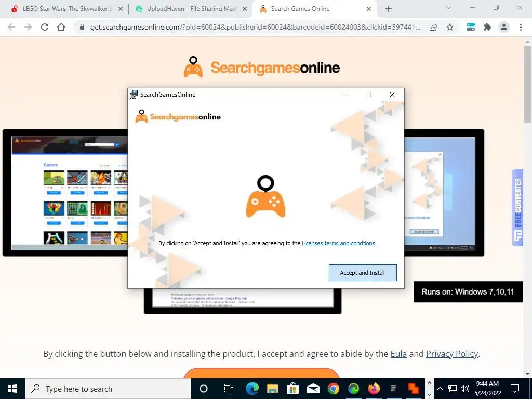This screenshot has width=532, height=399.
Task: Go back to previous page
Action: 11,27
